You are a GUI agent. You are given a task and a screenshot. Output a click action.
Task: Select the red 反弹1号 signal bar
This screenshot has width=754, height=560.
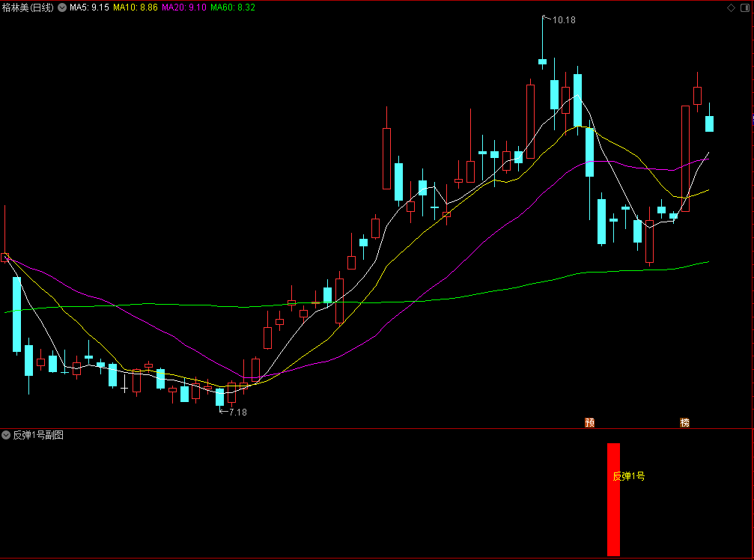(x=613, y=499)
